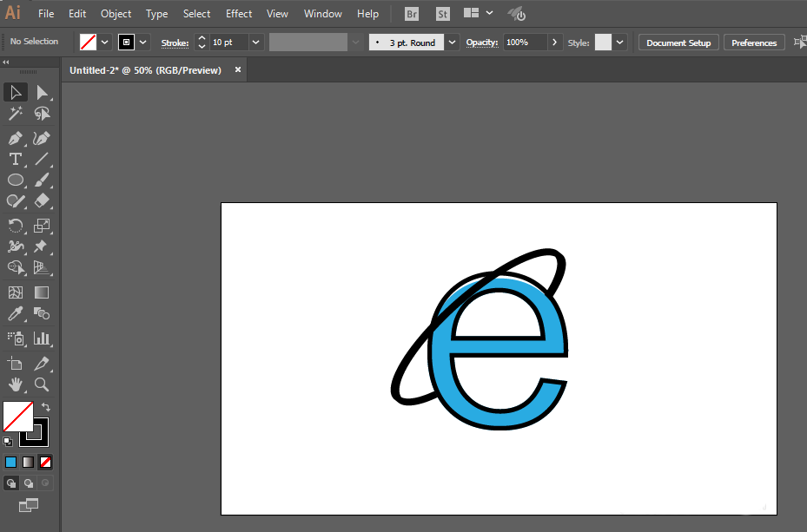
Task: Click the fill color swatch in toolbar
Action: point(18,417)
